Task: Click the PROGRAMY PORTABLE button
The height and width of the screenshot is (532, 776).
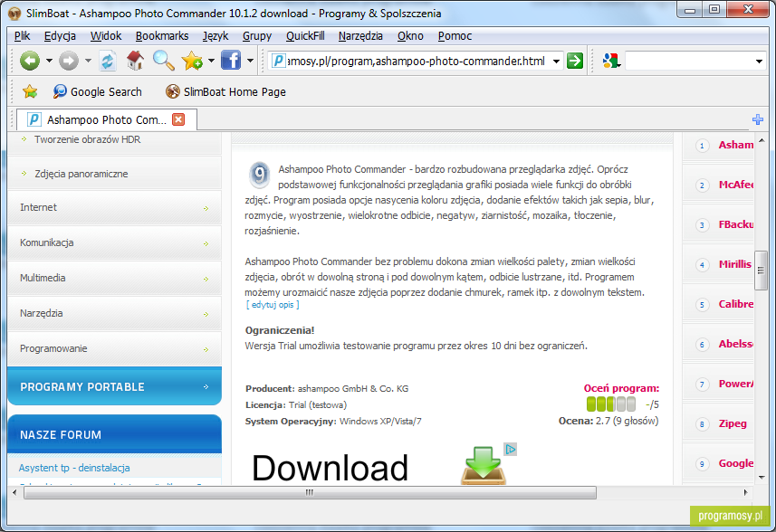Action: point(114,386)
